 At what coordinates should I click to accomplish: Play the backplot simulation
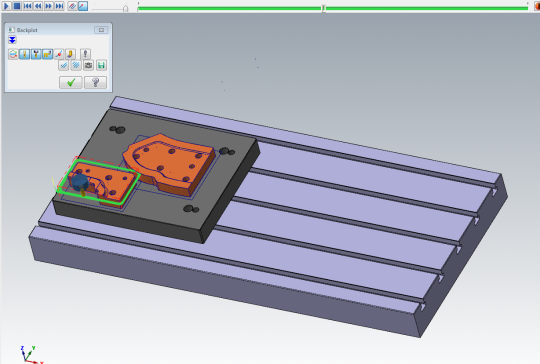click(7, 6)
